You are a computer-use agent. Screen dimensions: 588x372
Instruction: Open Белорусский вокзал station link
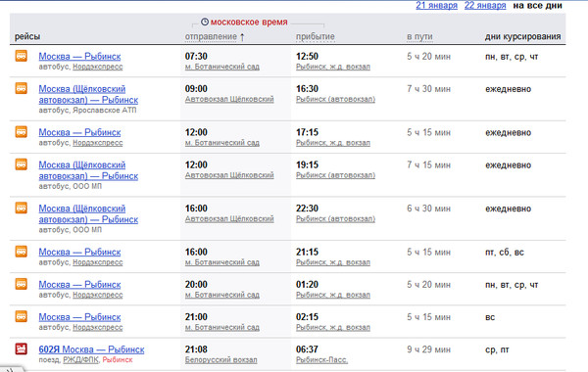point(220,360)
